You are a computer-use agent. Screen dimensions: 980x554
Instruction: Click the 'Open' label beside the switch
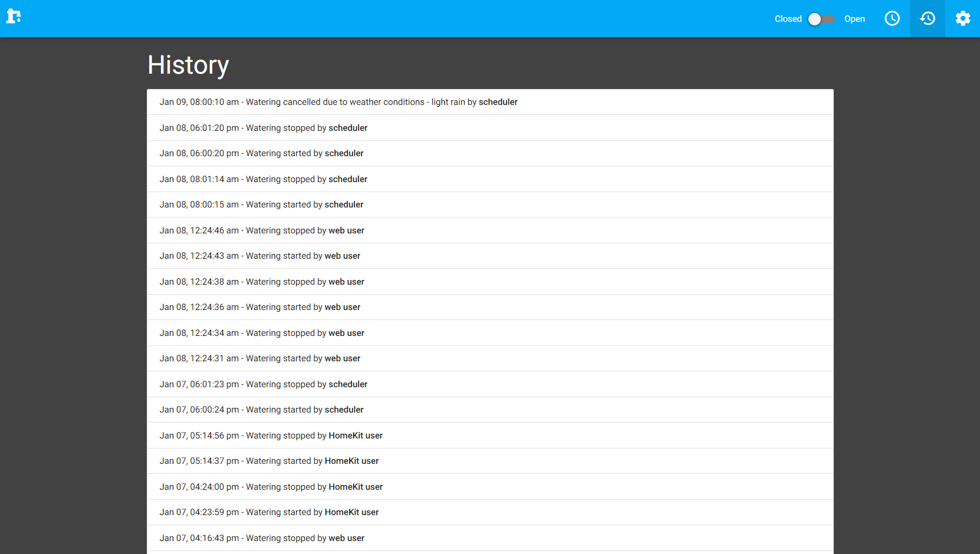[854, 19]
